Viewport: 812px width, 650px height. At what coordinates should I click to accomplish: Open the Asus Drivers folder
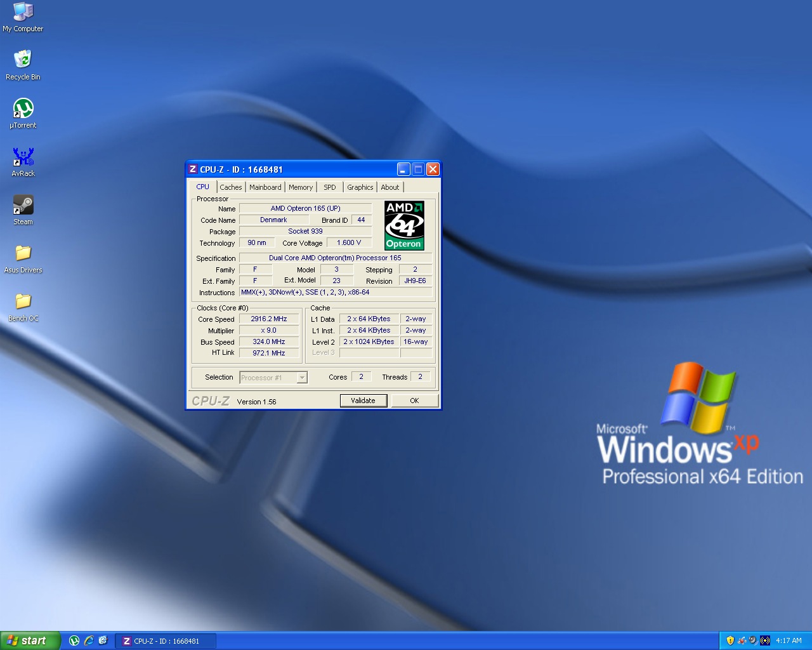click(23, 258)
